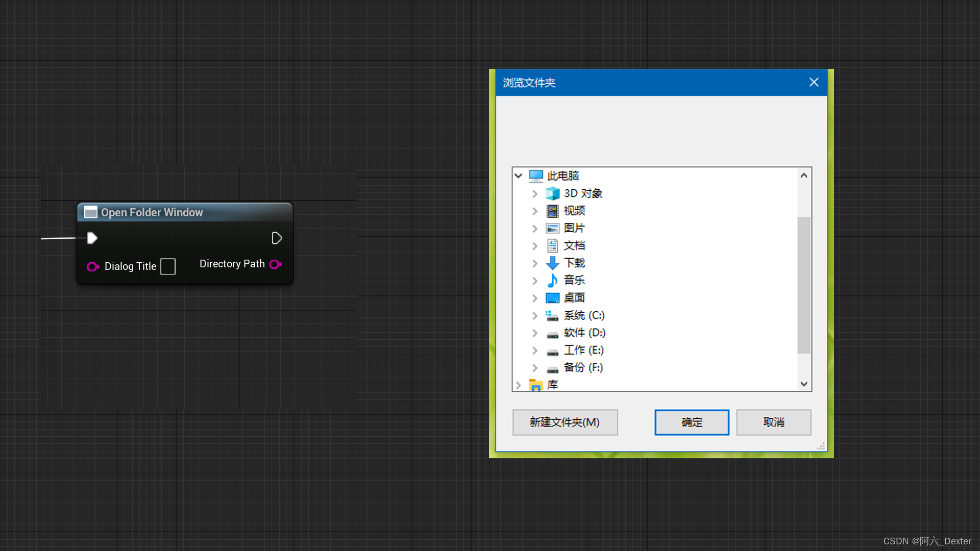This screenshot has width=980, height=551.
Task: Expand the 音乐 tree node
Action: click(x=534, y=280)
